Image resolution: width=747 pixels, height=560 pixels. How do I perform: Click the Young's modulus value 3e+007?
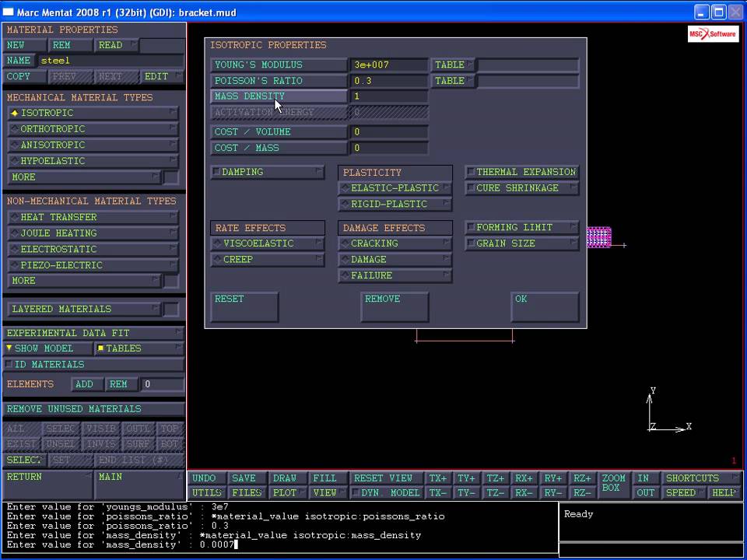[x=389, y=65]
